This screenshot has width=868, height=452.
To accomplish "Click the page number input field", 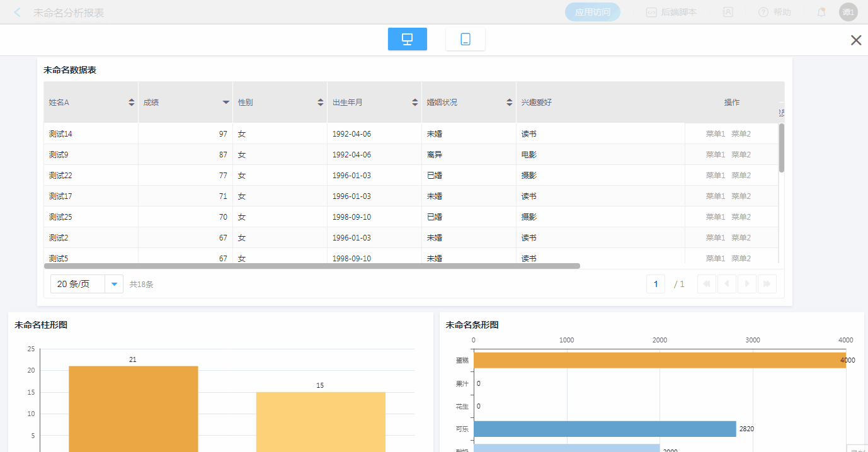I will pos(655,284).
